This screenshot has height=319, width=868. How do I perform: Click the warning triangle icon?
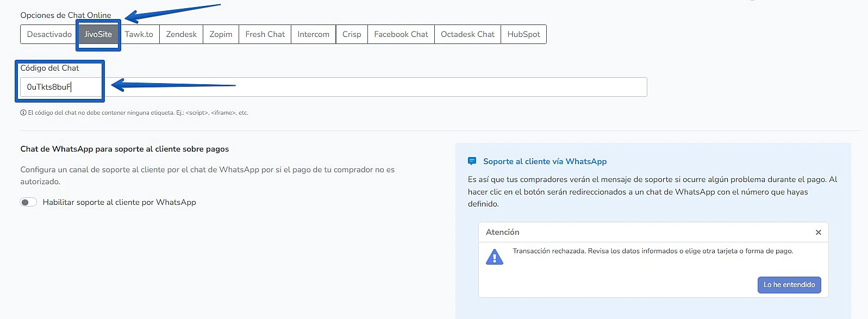tap(494, 257)
